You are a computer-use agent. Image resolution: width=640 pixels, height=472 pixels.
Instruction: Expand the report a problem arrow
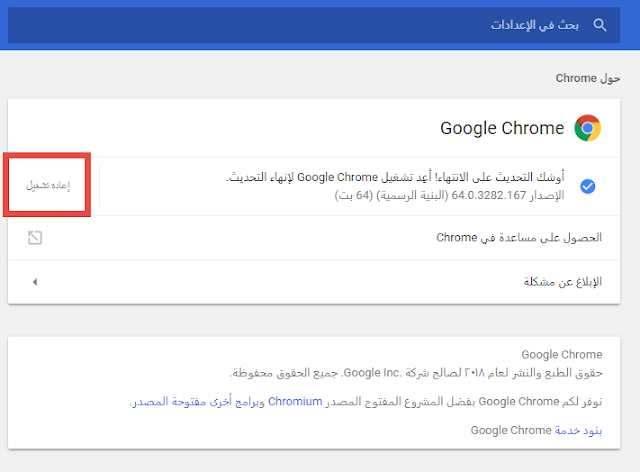(35, 282)
